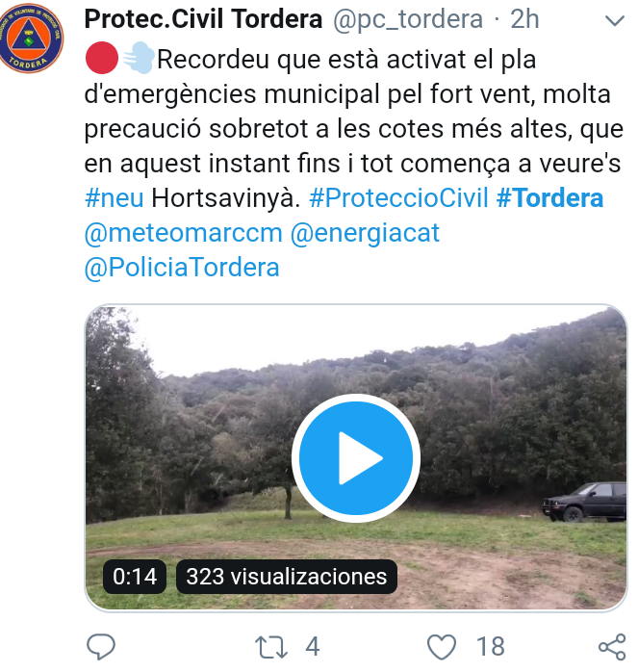
Task: Visit the @meteomarccm mention
Action: click(x=184, y=233)
